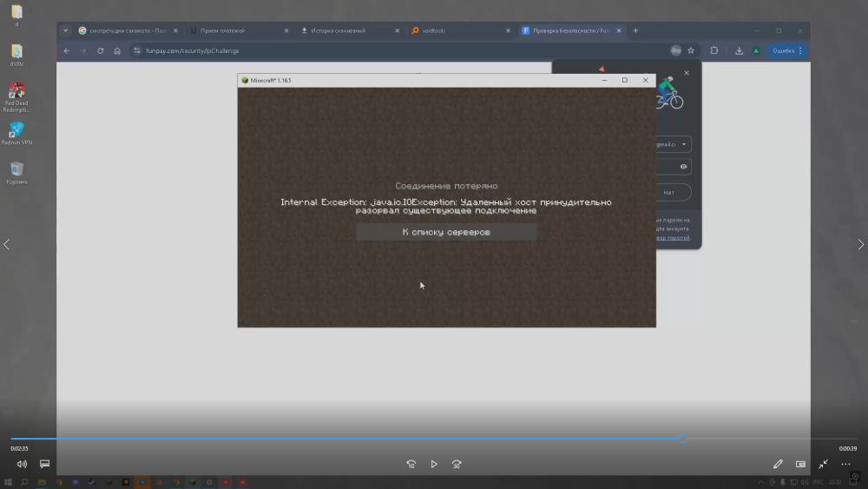Click the taskbar search magnifier icon
This screenshot has height=489, width=868.
(x=24, y=482)
